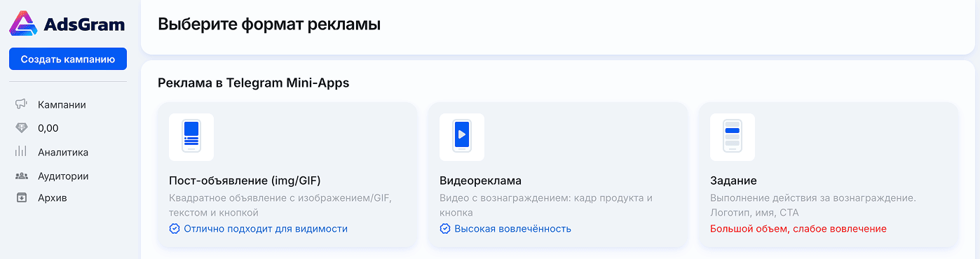Image resolution: width=980 pixels, height=259 pixels.
Task: Go to the Аудитории section
Action: (x=63, y=176)
